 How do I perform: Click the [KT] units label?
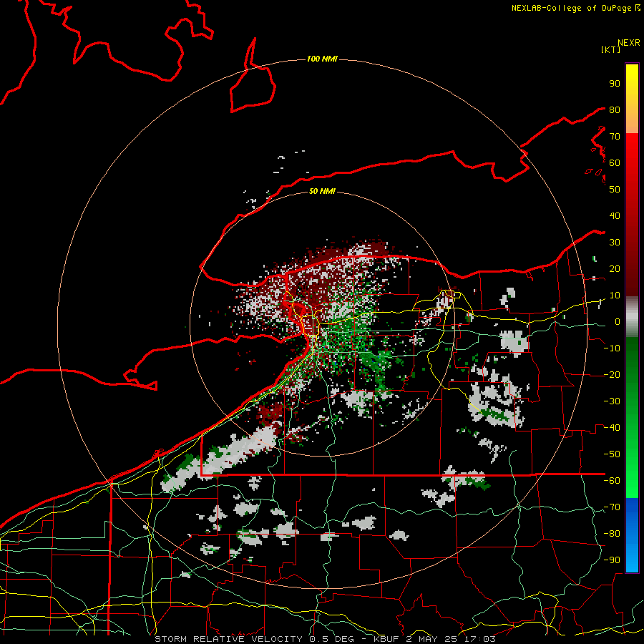click(611, 49)
